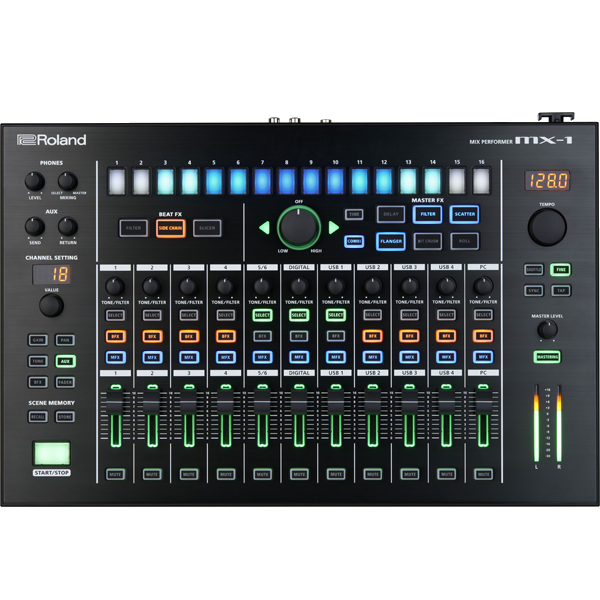The height and width of the screenshot is (600, 600).
Task: Click SELECT on the DIGITAL channel
Action: pos(299,315)
